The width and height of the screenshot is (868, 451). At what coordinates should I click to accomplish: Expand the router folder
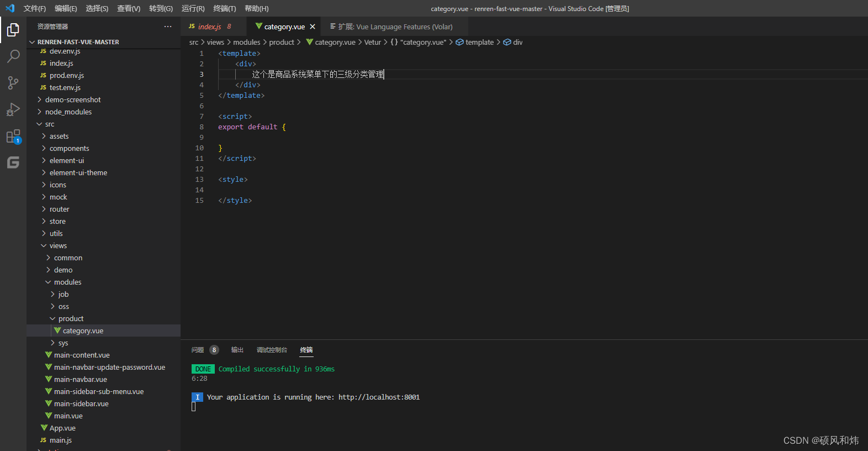104,209
